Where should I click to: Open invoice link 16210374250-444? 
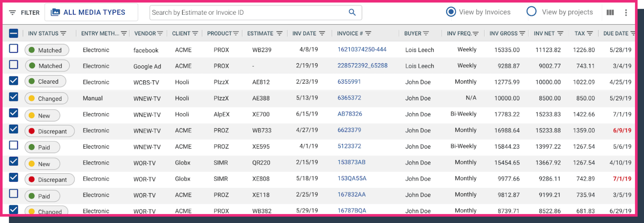coord(362,49)
